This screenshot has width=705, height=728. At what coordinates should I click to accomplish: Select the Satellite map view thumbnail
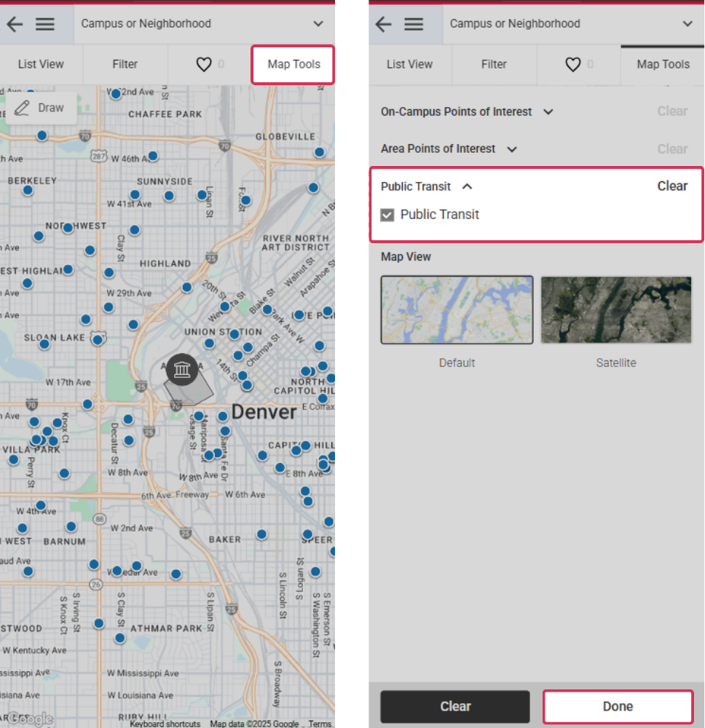pyautogui.click(x=616, y=310)
